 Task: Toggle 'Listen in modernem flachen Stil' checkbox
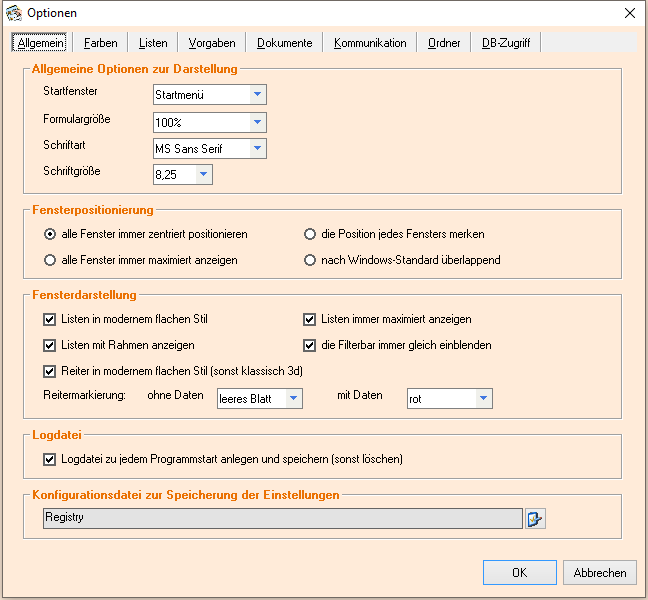tap(50, 320)
